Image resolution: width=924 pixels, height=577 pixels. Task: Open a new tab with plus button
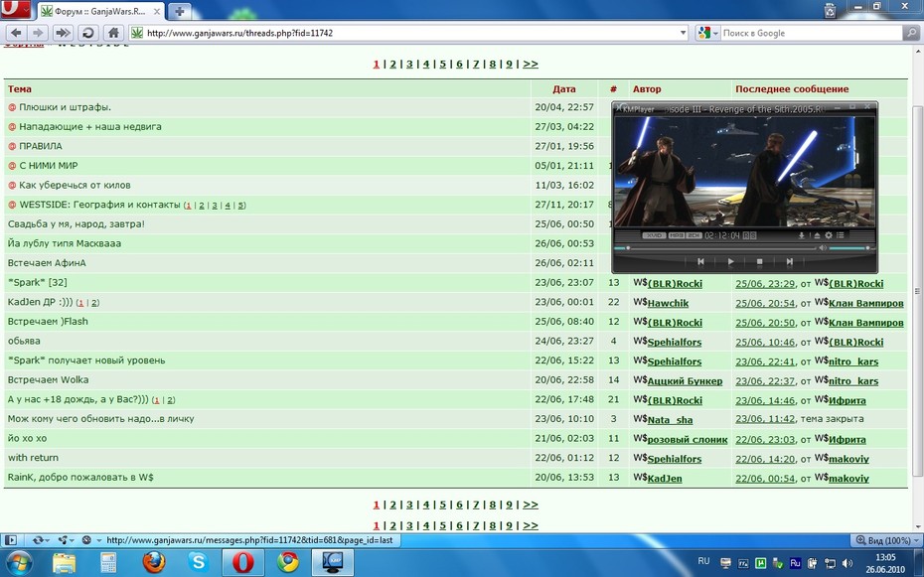pyautogui.click(x=179, y=11)
